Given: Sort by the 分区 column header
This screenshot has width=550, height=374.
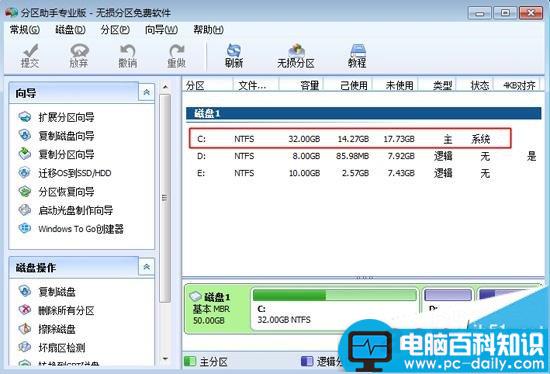Looking at the screenshot, I should click(x=208, y=85).
